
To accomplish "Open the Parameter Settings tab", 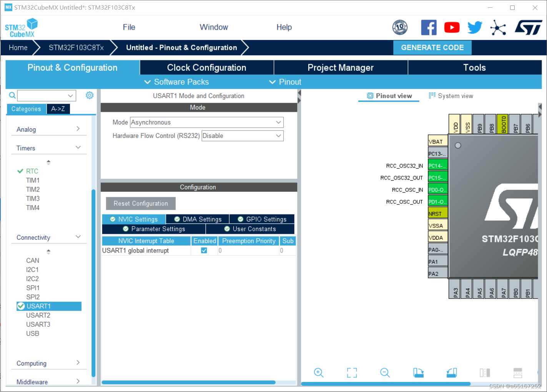I will (x=154, y=229).
